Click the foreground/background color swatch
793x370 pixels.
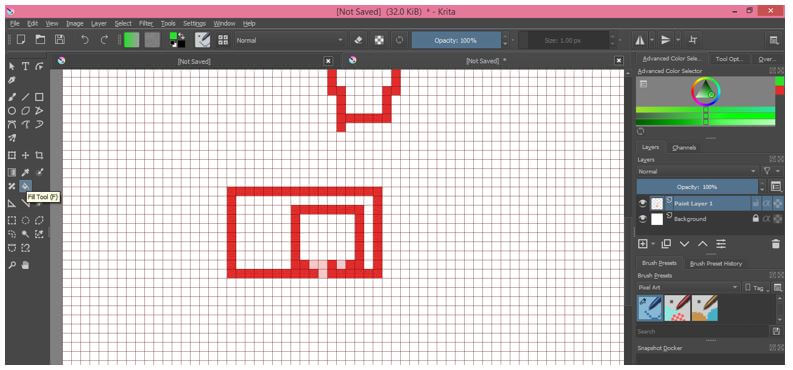(177, 40)
